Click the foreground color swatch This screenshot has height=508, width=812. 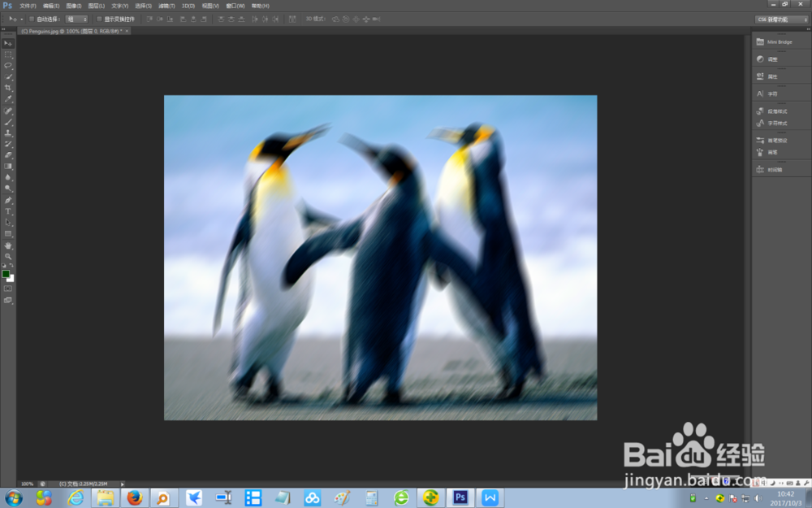coord(5,274)
